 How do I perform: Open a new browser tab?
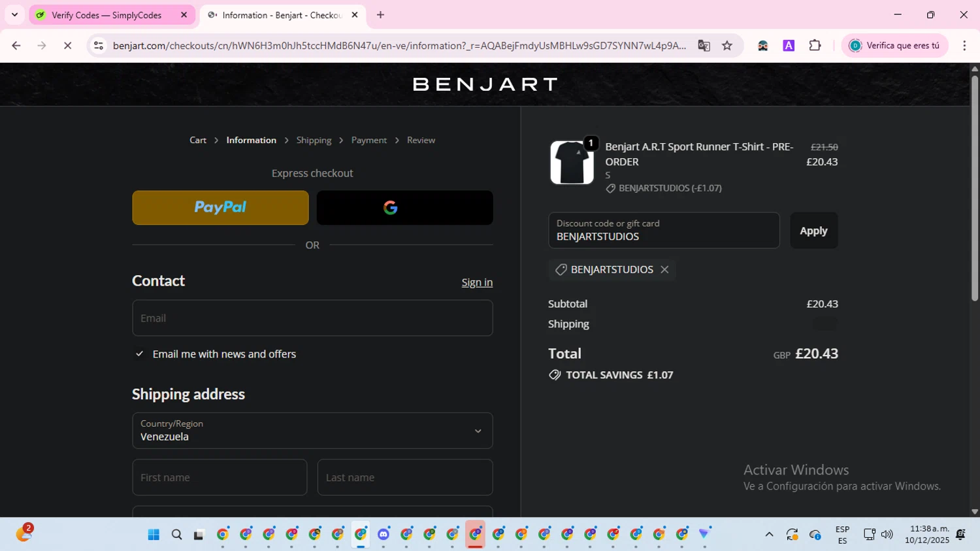coord(380,15)
